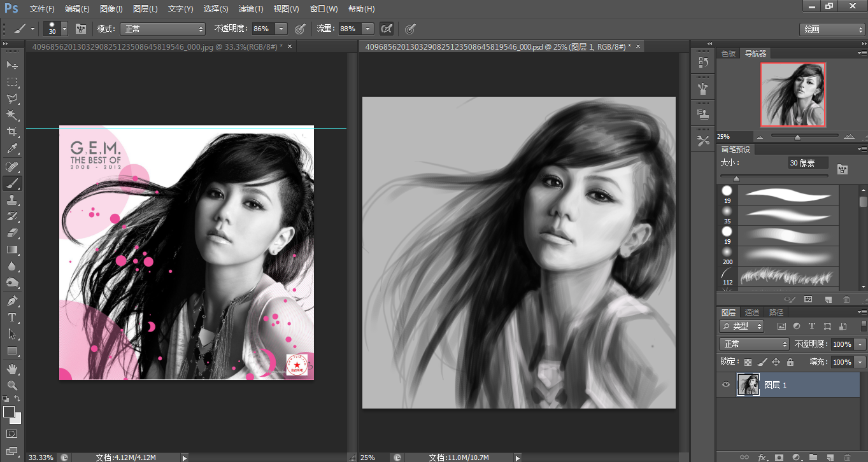
Task: Switch to the 路径 tab
Action: pyautogui.click(x=776, y=312)
